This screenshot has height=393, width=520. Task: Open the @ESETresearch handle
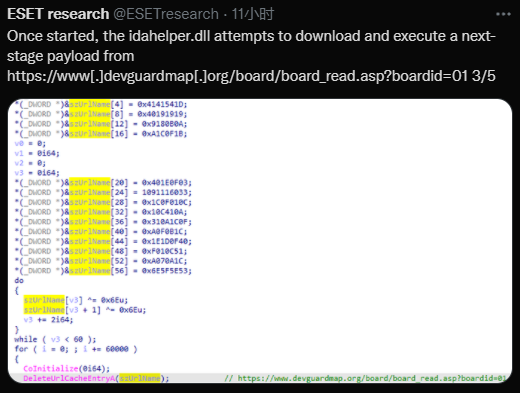coord(166,14)
